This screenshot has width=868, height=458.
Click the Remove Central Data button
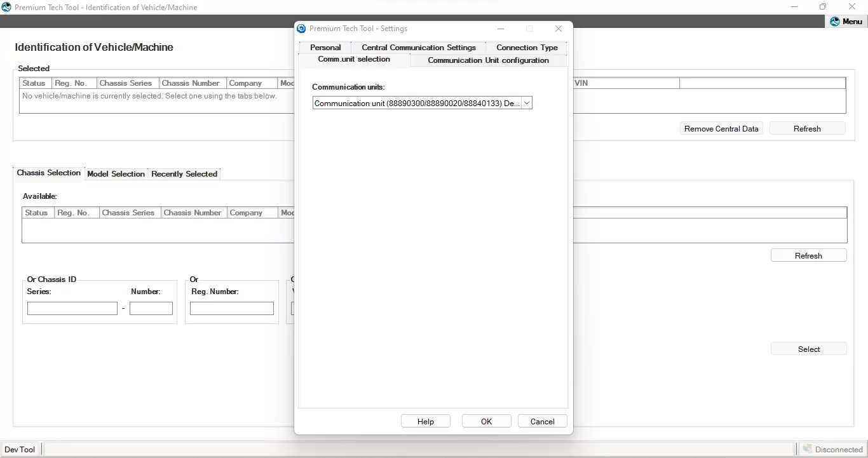[721, 128]
